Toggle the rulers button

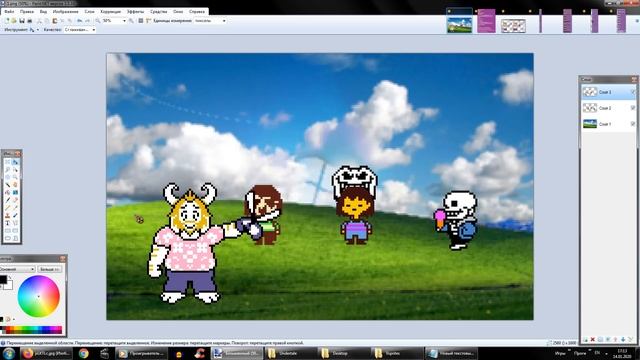pyautogui.click(x=148, y=21)
